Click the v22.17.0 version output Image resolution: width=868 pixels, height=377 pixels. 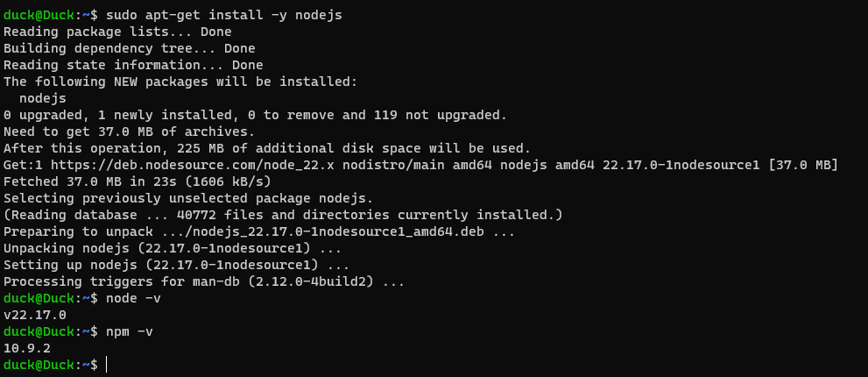[x=34, y=315]
